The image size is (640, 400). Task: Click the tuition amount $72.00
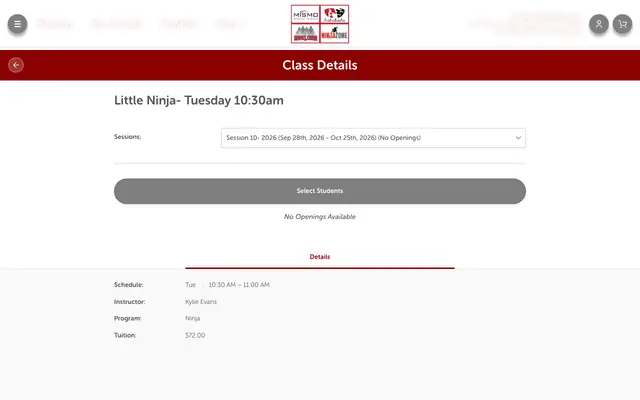pos(195,336)
